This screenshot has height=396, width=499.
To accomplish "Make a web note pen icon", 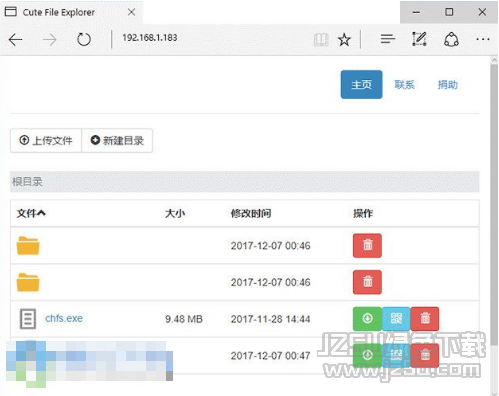I will point(419,39).
